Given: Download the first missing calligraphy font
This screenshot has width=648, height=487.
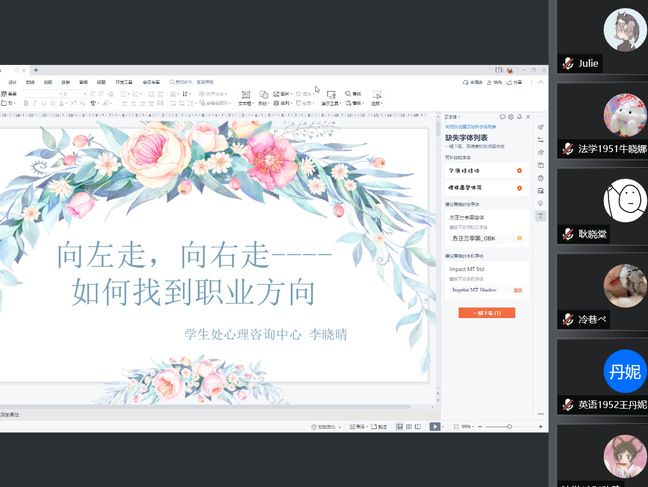Looking at the screenshot, I should (519, 171).
